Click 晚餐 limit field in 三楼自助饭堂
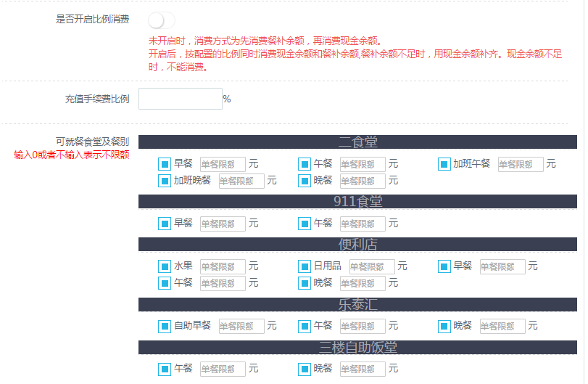The width and height of the screenshot is (588, 384). [x=363, y=369]
